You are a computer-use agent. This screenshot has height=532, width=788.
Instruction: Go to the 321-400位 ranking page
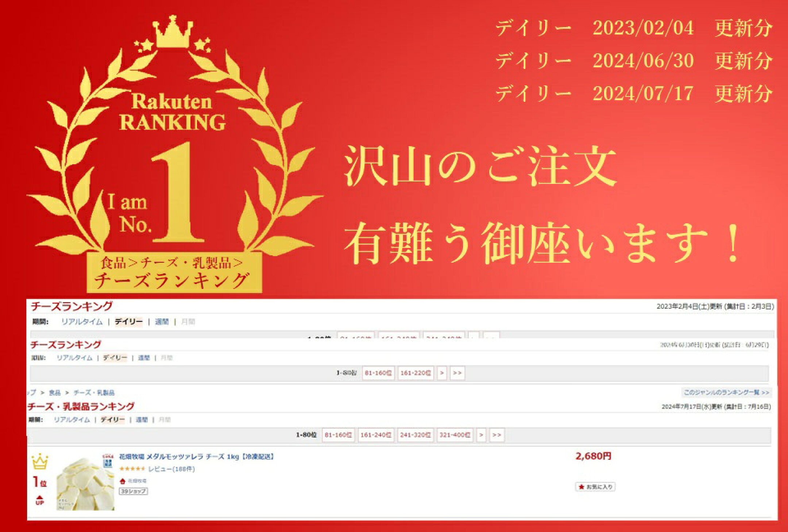click(x=455, y=435)
